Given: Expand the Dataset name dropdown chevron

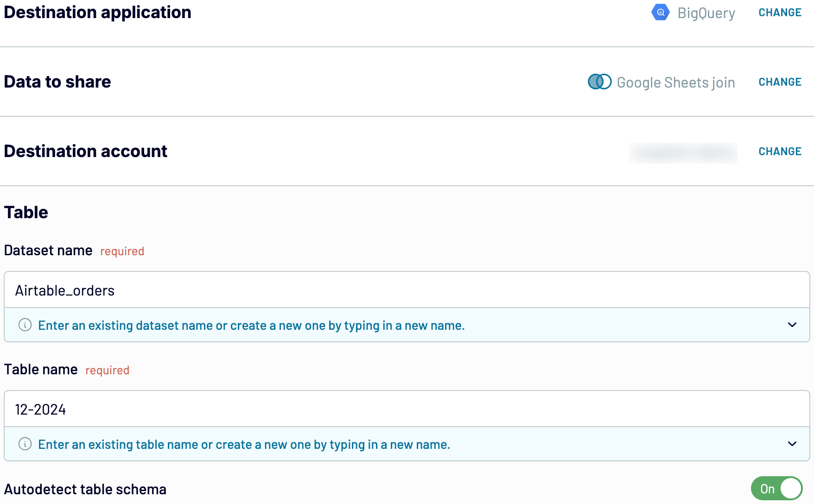Looking at the screenshot, I should [x=792, y=325].
